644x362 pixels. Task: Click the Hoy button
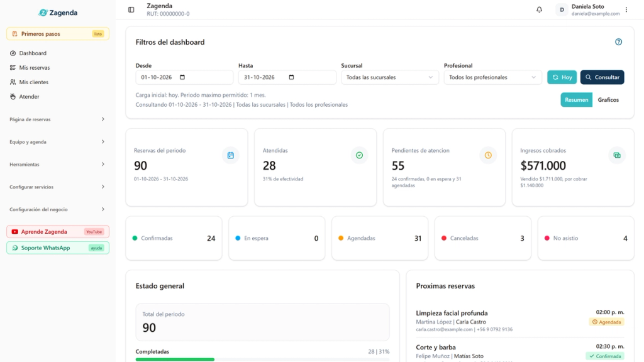point(562,77)
